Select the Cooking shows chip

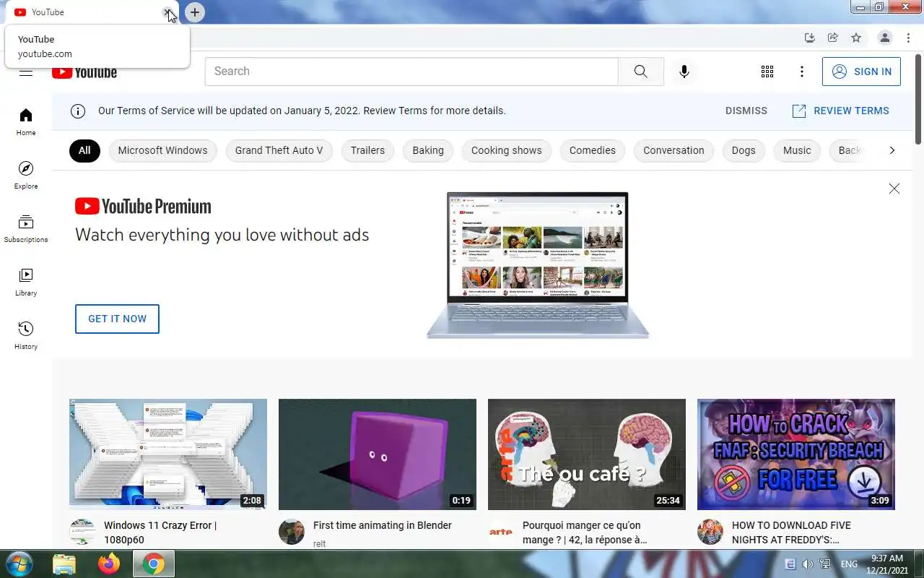pos(506,150)
